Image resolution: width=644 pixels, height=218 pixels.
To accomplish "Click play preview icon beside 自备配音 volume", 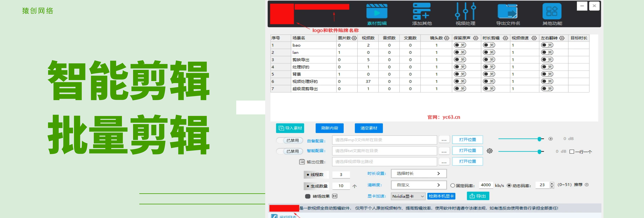I will coord(550,139).
